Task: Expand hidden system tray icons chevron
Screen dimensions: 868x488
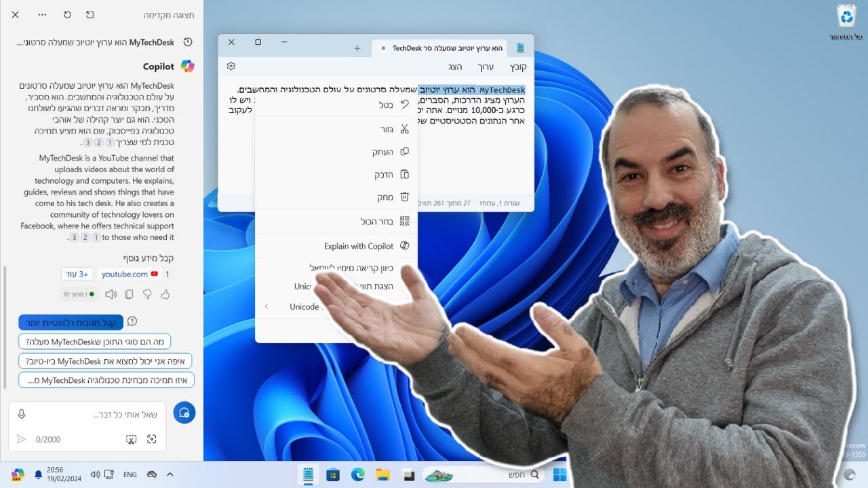Action: click(x=170, y=474)
